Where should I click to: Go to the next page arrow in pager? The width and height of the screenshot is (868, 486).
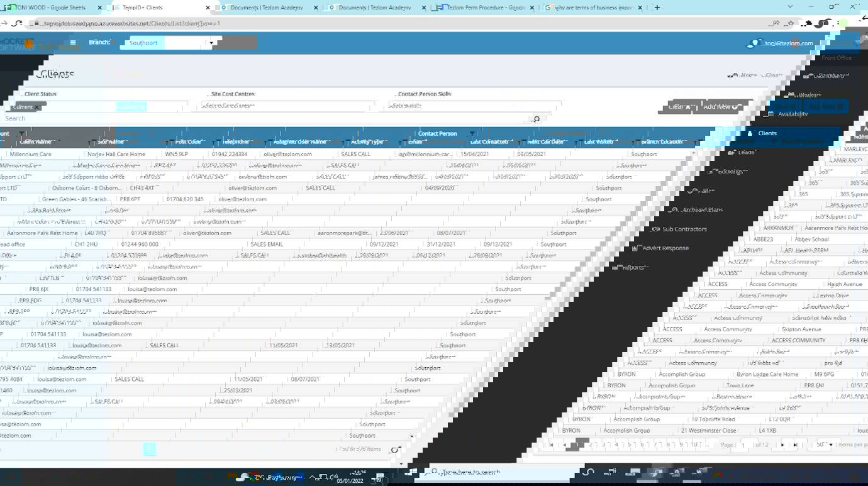pos(782,445)
